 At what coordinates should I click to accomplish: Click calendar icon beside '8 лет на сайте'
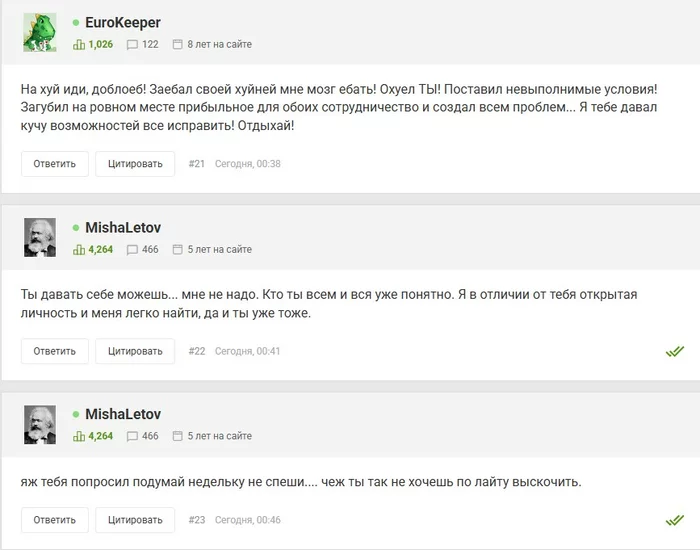177,44
